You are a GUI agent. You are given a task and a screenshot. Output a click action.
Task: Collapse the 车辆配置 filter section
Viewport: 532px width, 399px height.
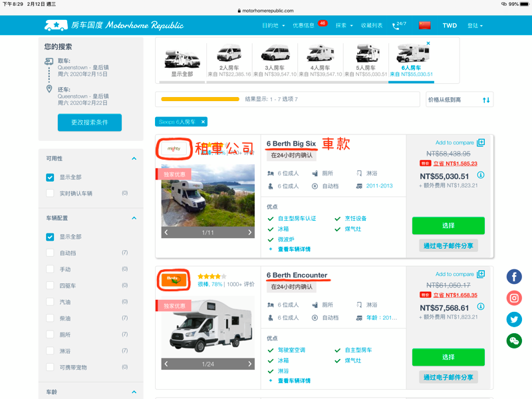(x=134, y=218)
